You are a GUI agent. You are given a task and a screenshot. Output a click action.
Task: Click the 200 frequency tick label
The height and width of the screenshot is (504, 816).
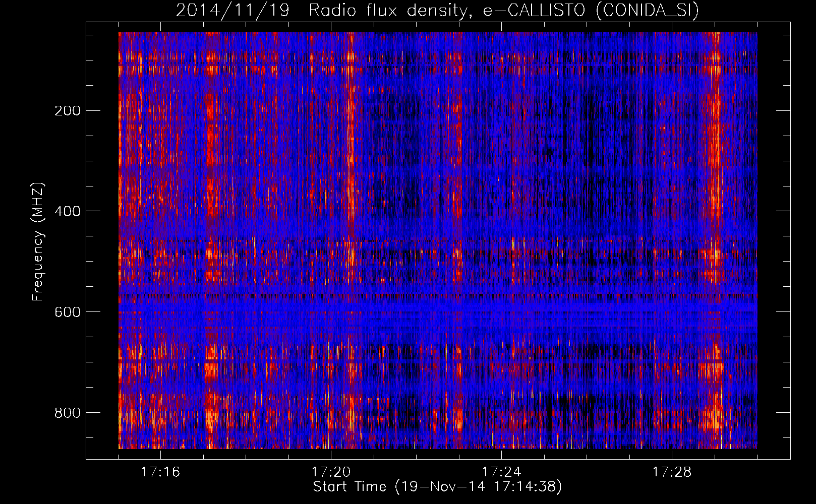[67, 110]
